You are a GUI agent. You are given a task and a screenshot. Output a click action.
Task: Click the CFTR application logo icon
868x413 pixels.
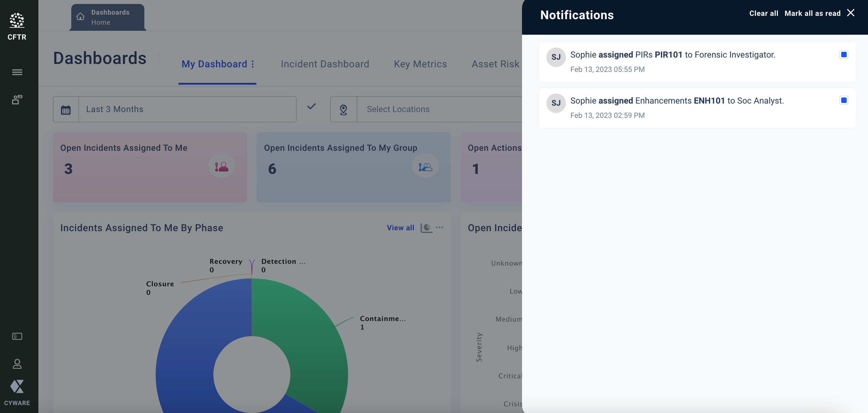[17, 20]
